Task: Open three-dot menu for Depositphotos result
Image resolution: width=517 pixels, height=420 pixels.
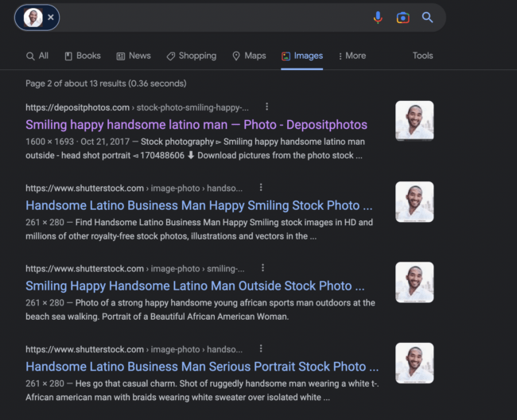Action: click(x=266, y=107)
